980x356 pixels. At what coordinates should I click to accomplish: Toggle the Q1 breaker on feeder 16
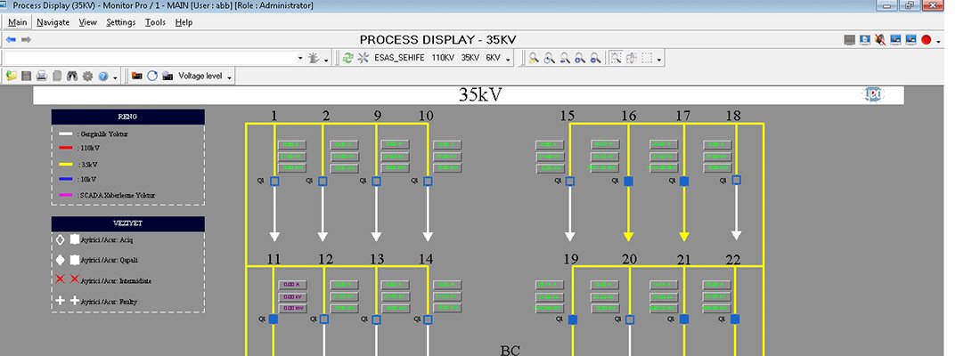pyautogui.click(x=629, y=181)
